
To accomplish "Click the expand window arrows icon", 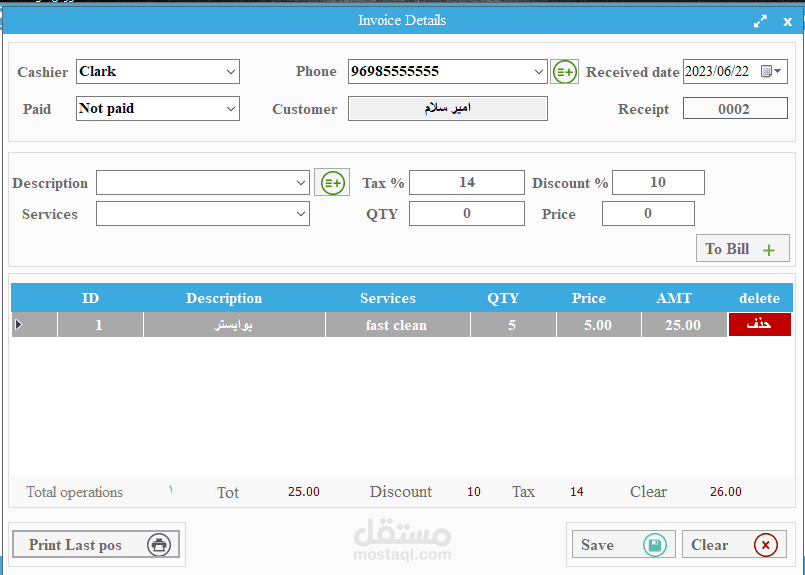I will pyautogui.click(x=760, y=21).
